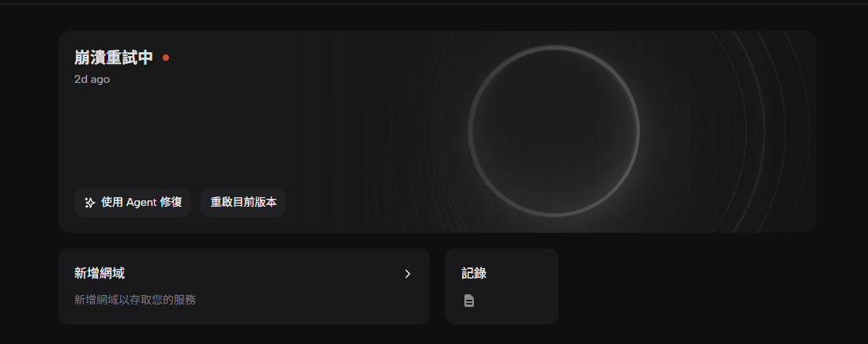Click the 崩潰重試中 status heading
This screenshot has width=868, height=344.
pos(114,58)
